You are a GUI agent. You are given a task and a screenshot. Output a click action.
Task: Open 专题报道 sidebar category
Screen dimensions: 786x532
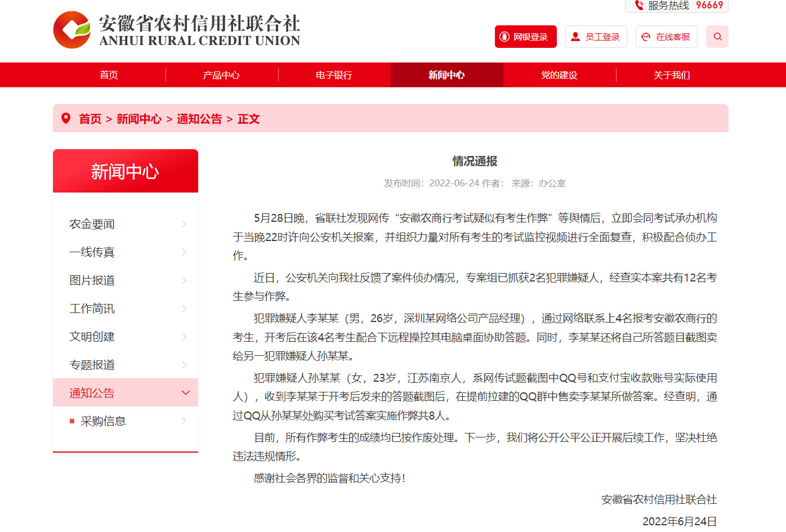coord(126,365)
